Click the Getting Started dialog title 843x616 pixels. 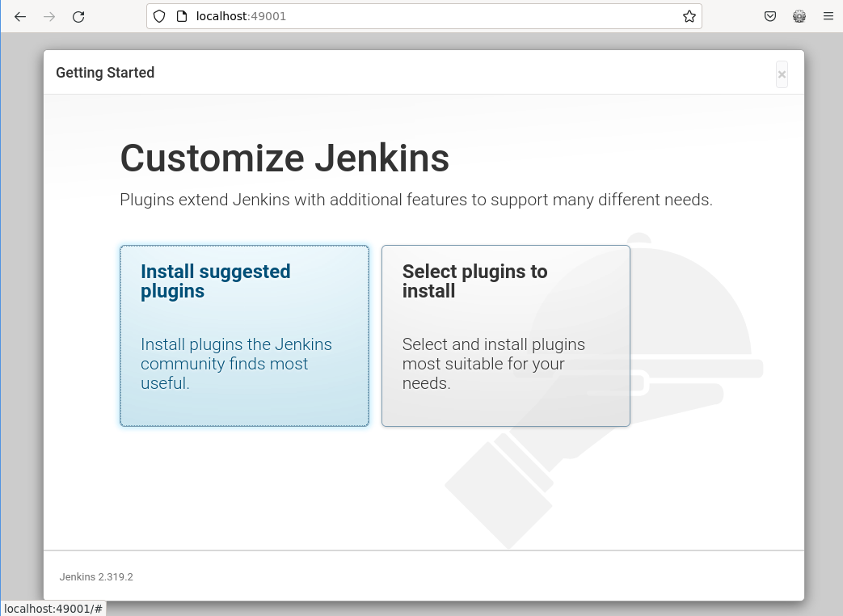pyautogui.click(x=105, y=73)
